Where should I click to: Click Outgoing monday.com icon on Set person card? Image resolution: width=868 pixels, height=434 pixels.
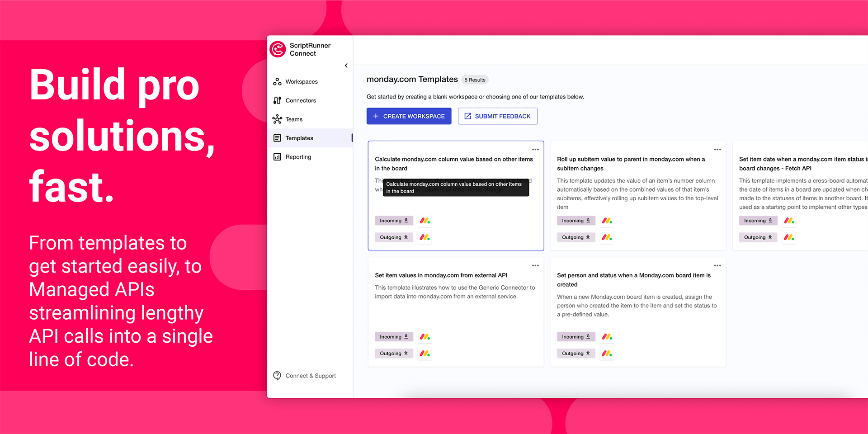[607, 354]
